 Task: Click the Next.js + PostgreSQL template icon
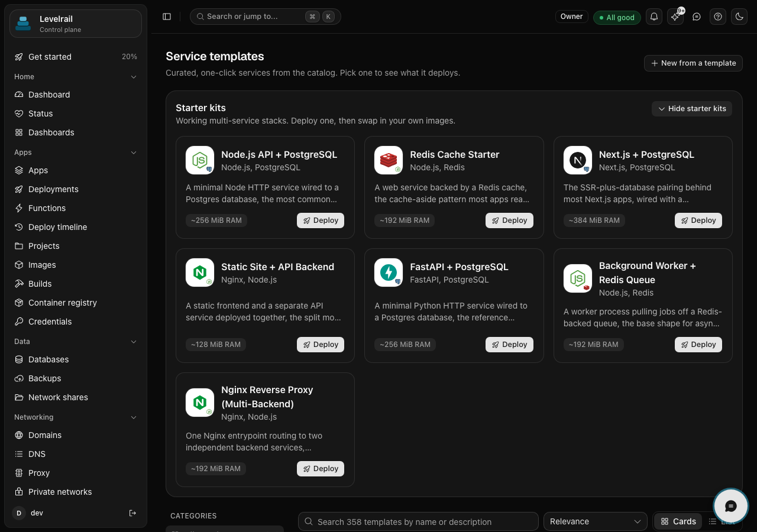(x=578, y=160)
